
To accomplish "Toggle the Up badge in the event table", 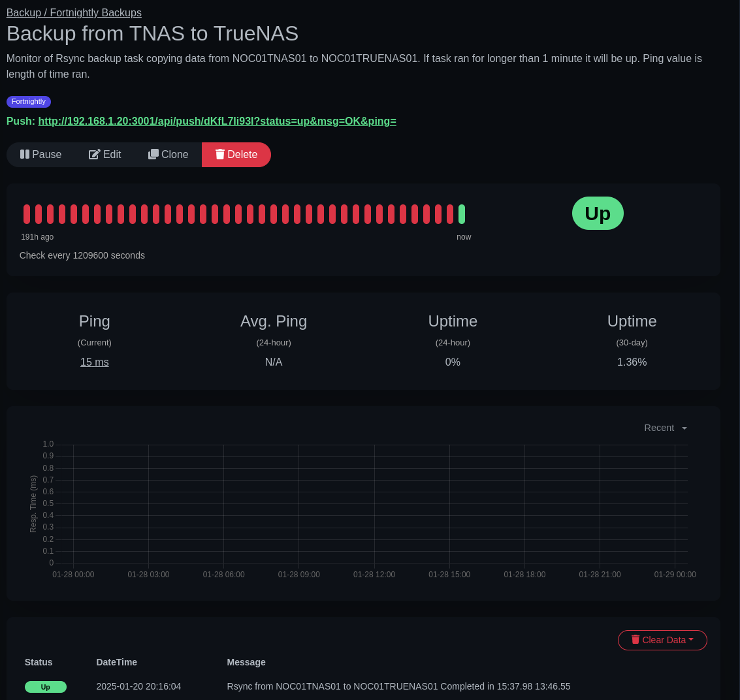I will tap(46, 686).
